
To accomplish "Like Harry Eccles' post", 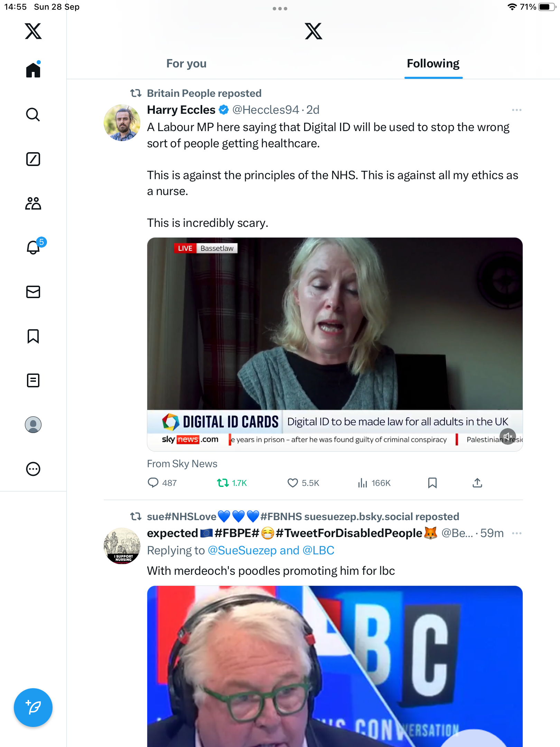I will pyautogui.click(x=293, y=483).
